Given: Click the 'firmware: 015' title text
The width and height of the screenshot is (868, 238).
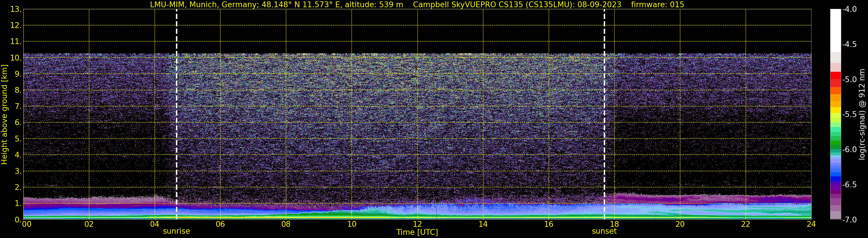Looking at the screenshot, I should coord(657,4).
